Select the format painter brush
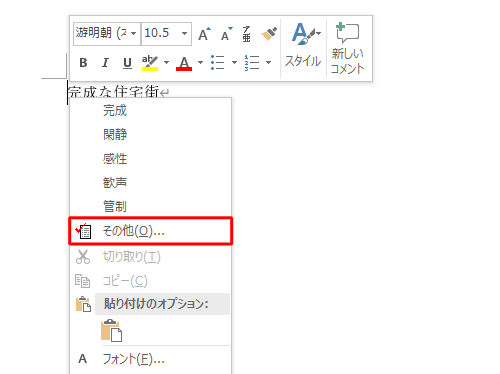500x374 pixels. click(x=269, y=34)
